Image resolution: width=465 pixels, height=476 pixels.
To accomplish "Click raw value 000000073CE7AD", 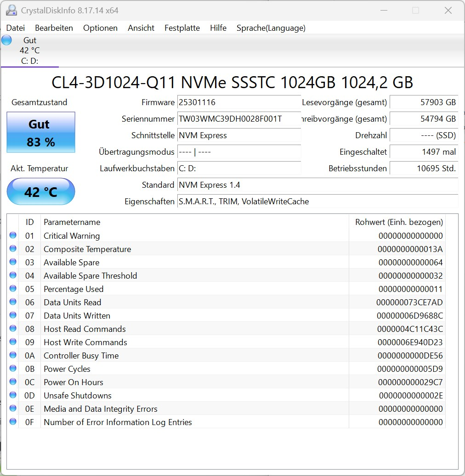I will (409, 302).
